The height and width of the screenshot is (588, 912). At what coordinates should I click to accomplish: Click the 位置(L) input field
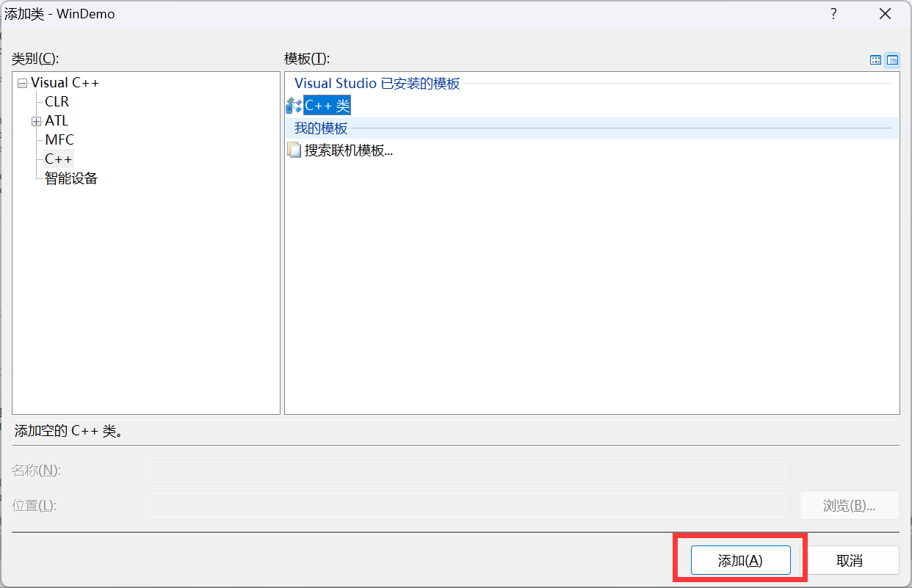pos(466,504)
